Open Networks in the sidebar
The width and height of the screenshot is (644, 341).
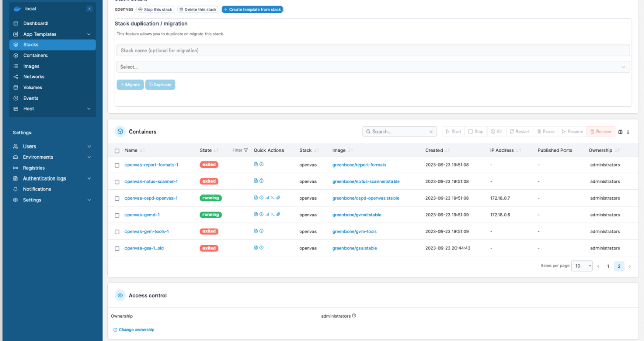point(52,77)
